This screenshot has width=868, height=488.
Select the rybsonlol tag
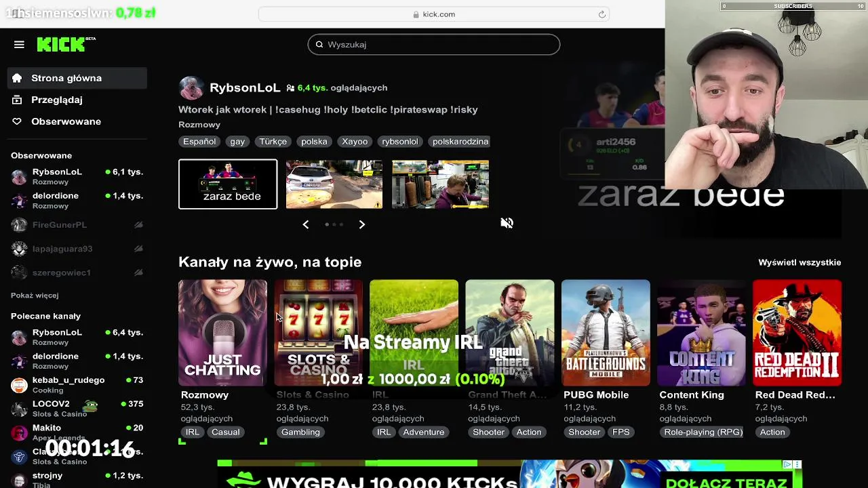pyautogui.click(x=400, y=142)
